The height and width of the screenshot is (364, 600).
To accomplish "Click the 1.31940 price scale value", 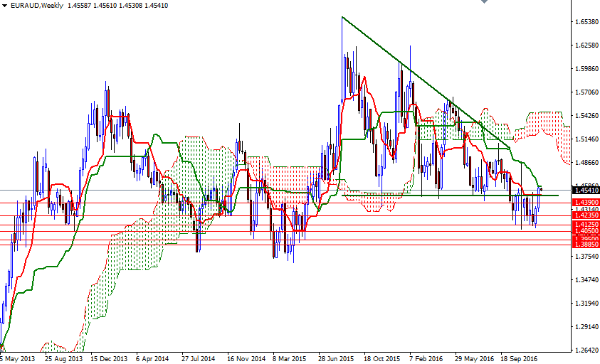I will (587, 303).
